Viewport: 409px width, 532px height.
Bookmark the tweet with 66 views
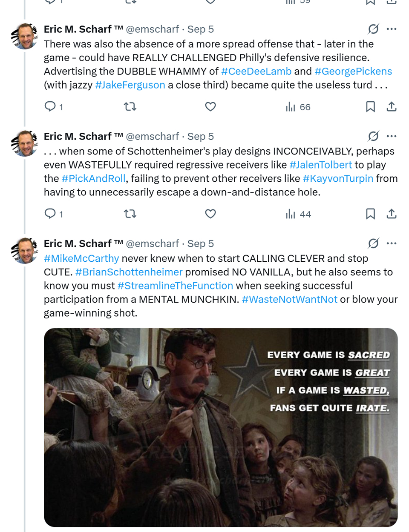point(370,106)
